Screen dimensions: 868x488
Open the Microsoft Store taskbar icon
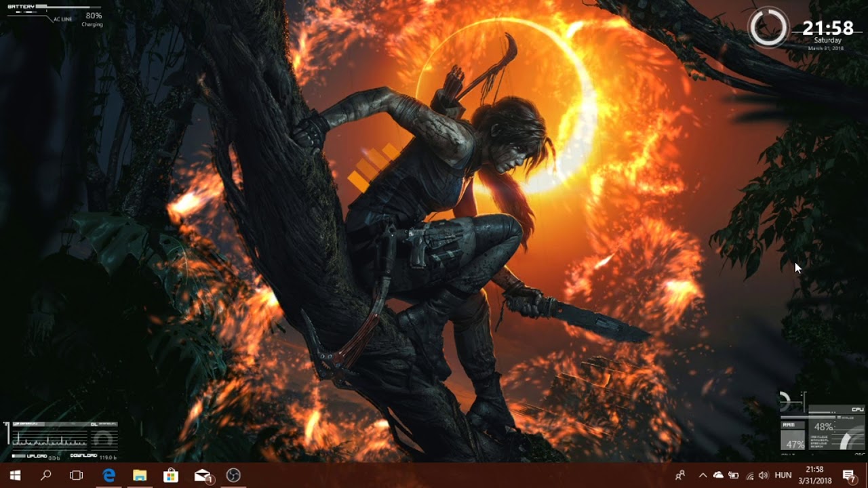click(171, 475)
